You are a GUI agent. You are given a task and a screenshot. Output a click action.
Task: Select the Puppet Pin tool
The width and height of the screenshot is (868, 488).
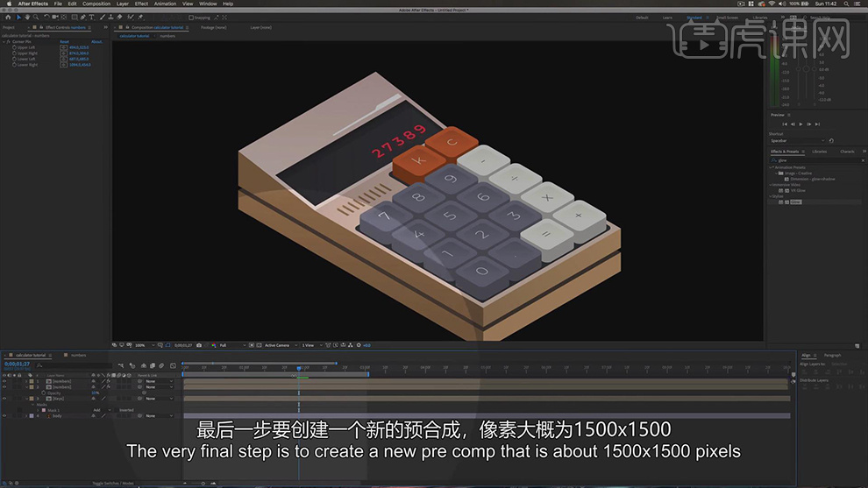(140, 18)
